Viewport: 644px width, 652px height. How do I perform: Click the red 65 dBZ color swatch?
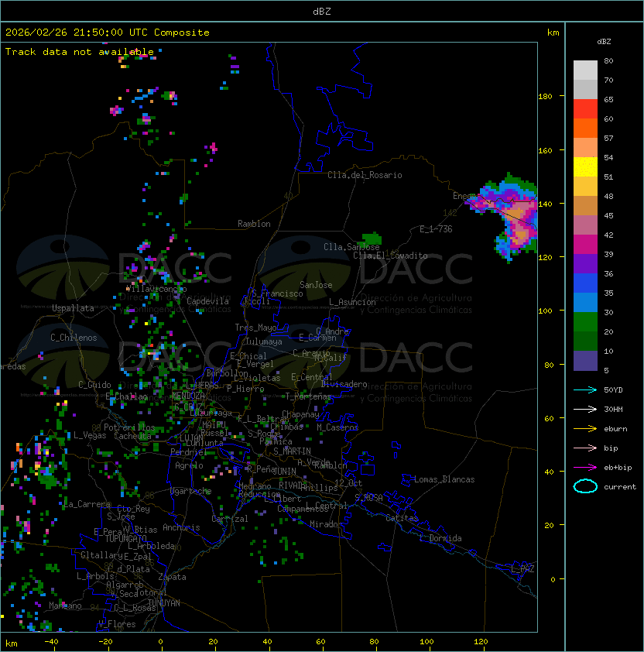click(x=585, y=108)
